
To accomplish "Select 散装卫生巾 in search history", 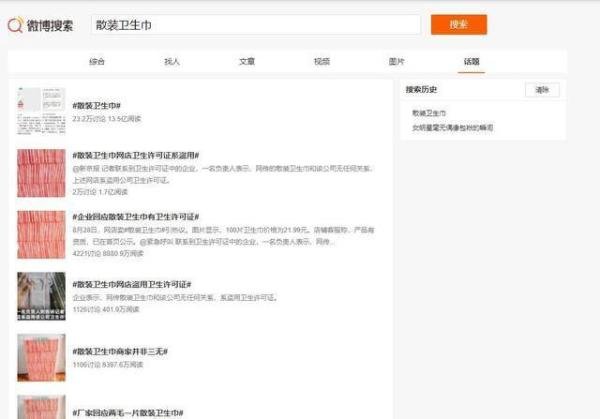I will [x=429, y=113].
